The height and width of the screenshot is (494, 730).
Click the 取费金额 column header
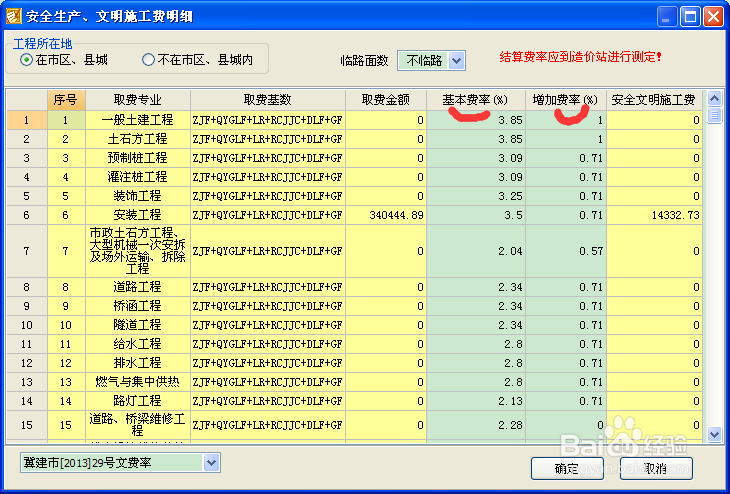pos(386,100)
